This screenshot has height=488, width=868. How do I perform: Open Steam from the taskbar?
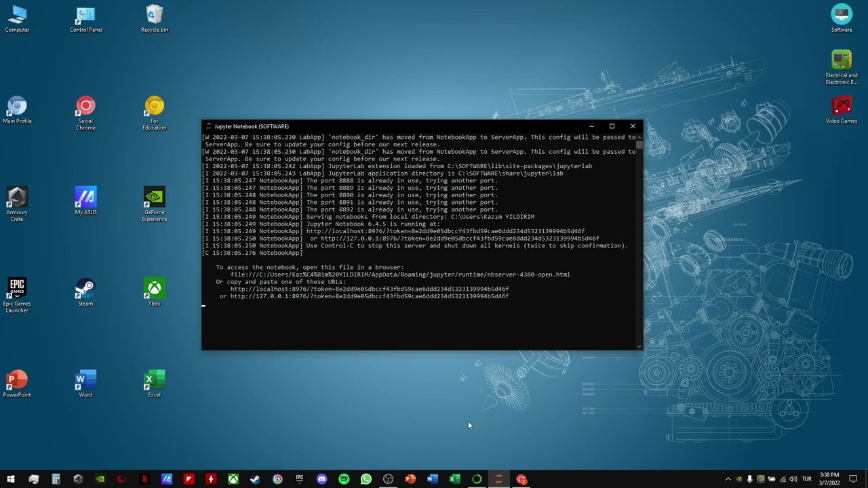tap(255, 479)
